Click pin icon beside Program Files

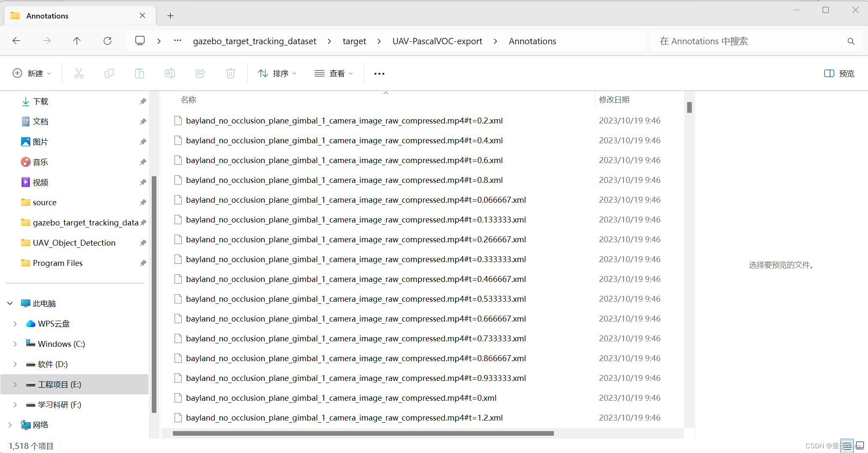point(143,263)
